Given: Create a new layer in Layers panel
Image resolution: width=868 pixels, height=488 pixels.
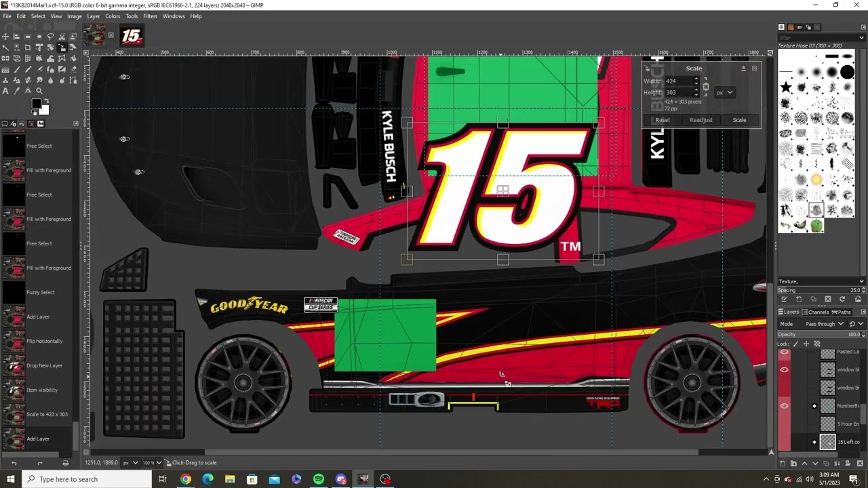Looking at the screenshot, I should pos(783,464).
